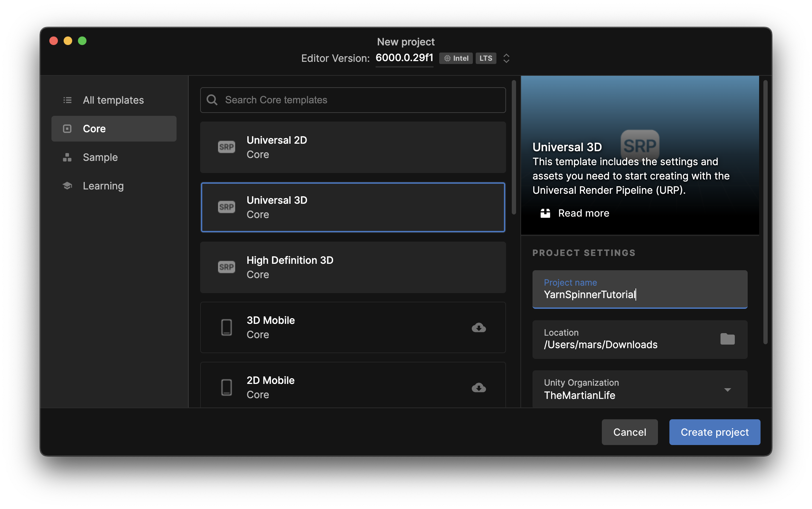Open the Unity Organization TheMartianLife field
The height and width of the screenshot is (509, 812).
point(640,389)
